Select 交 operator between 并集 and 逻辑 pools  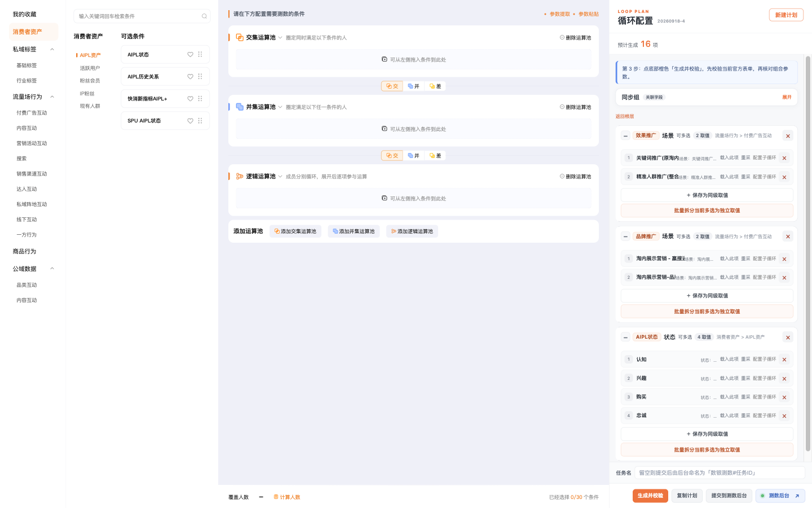(x=392, y=156)
